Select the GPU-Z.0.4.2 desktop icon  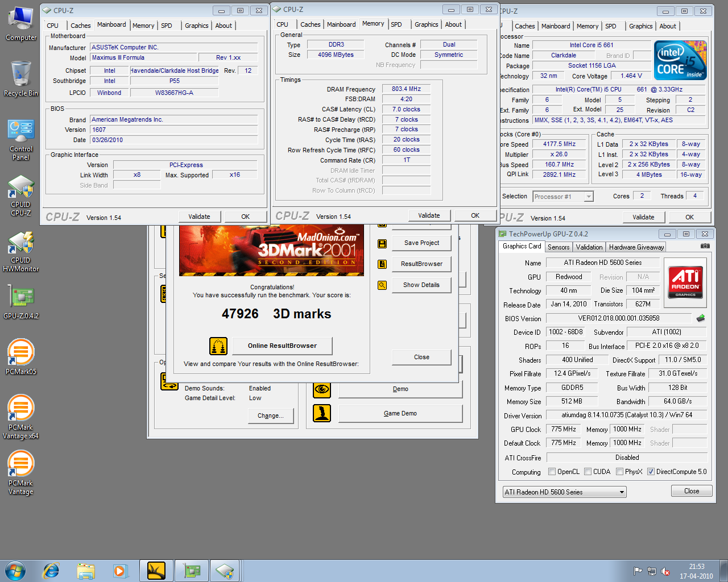click(x=21, y=302)
